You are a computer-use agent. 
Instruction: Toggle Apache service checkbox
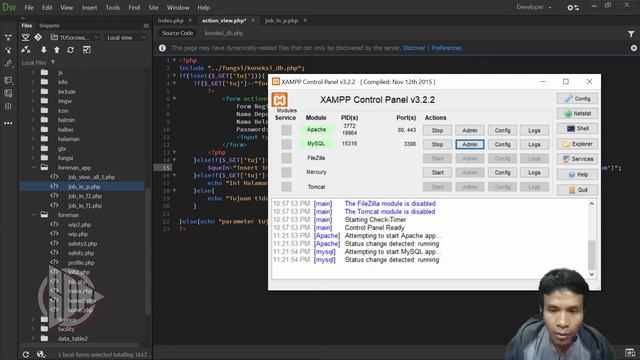[x=286, y=130]
